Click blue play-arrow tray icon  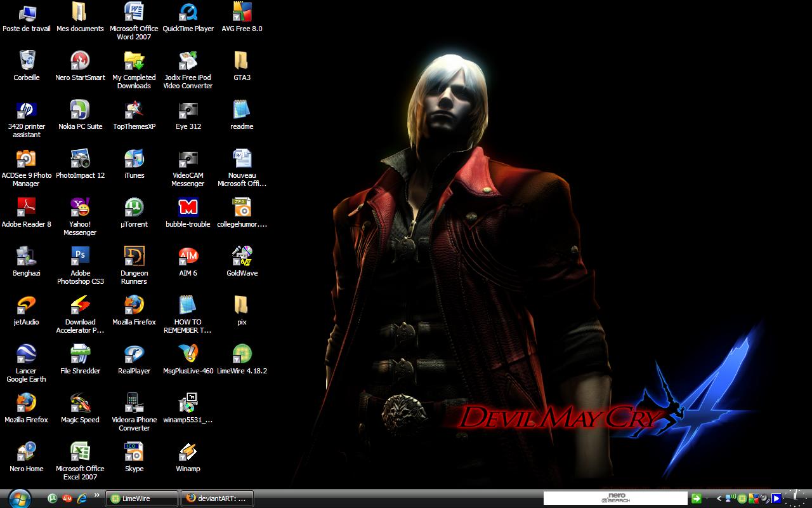point(776,498)
